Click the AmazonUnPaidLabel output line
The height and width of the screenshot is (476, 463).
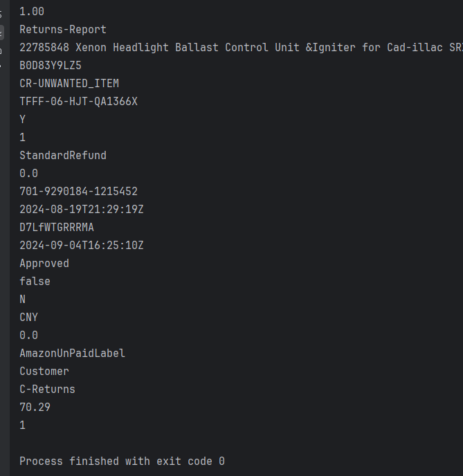pos(72,354)
